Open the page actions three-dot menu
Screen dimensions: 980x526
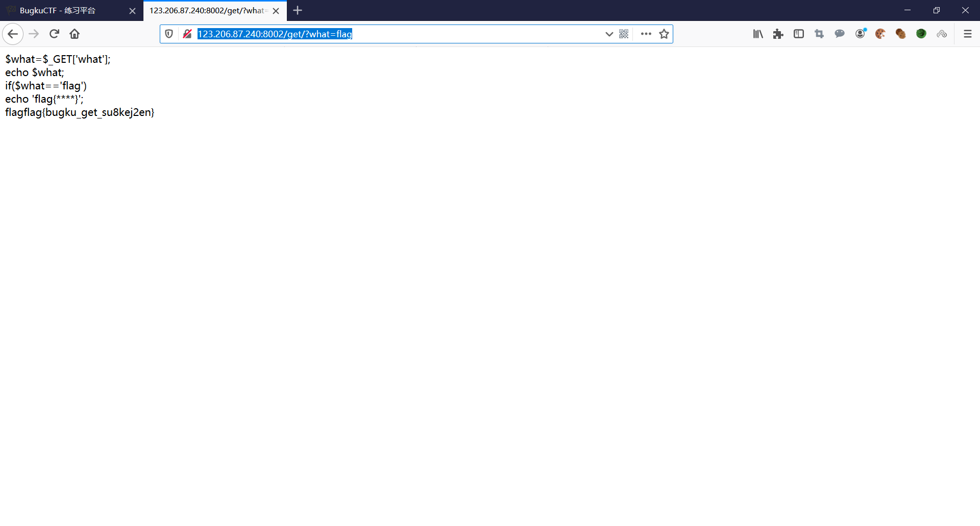click(645, 34)
